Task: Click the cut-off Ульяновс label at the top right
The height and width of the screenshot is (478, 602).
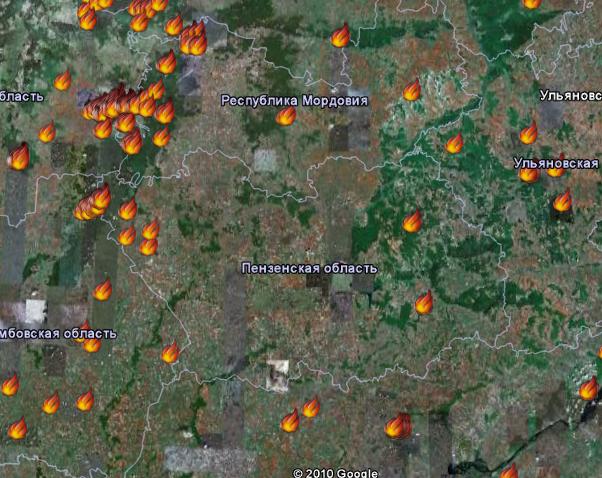Action: pos(571,95)
